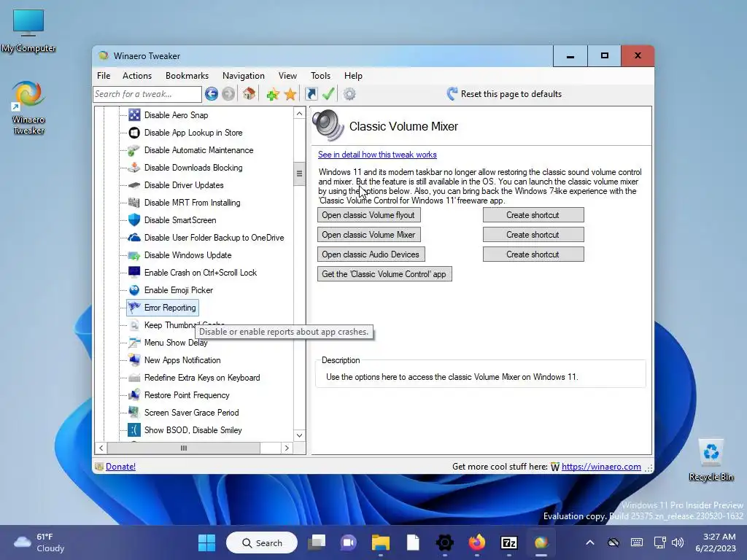
Task: Open the Help menu
Action: tap(353, 76)
